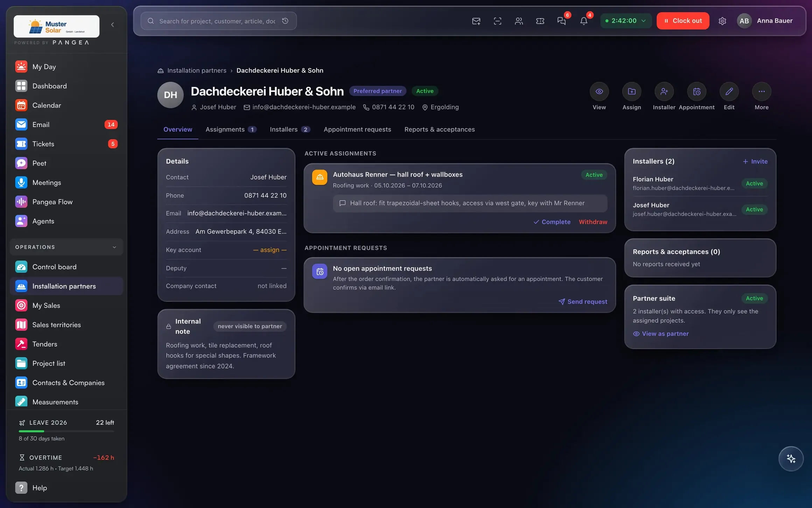Mark Autohaus Renner assignment Complete

pyautogui.click(x=552, y=222)
